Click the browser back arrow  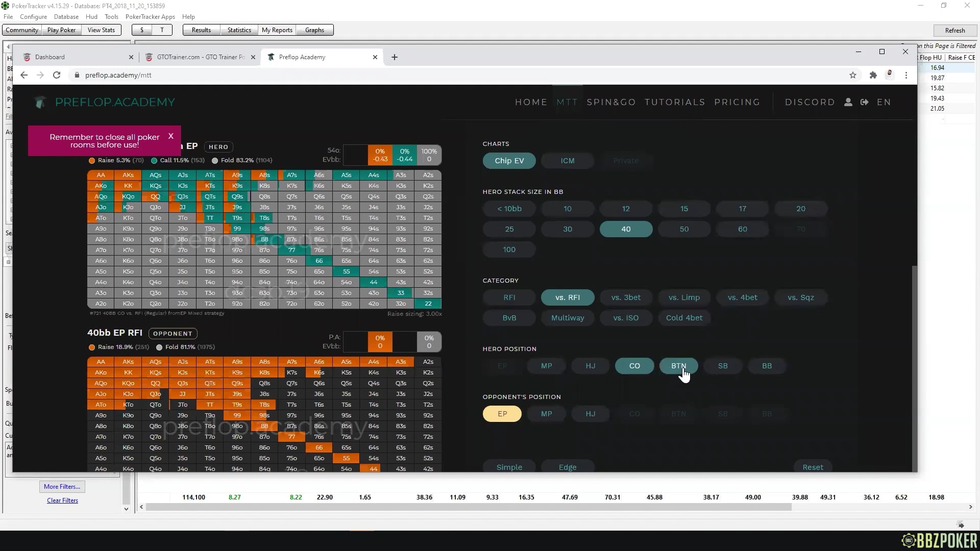tap(24, 75)
